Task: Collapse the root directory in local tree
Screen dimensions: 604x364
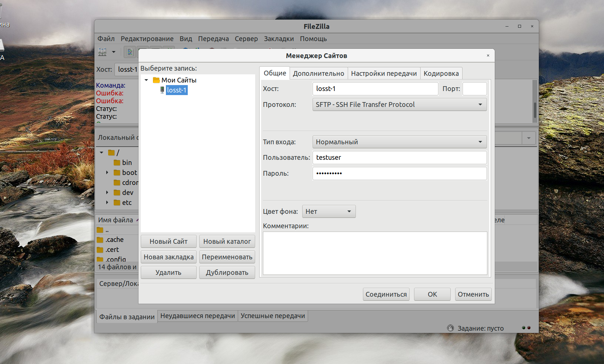Action: (101, 152)
